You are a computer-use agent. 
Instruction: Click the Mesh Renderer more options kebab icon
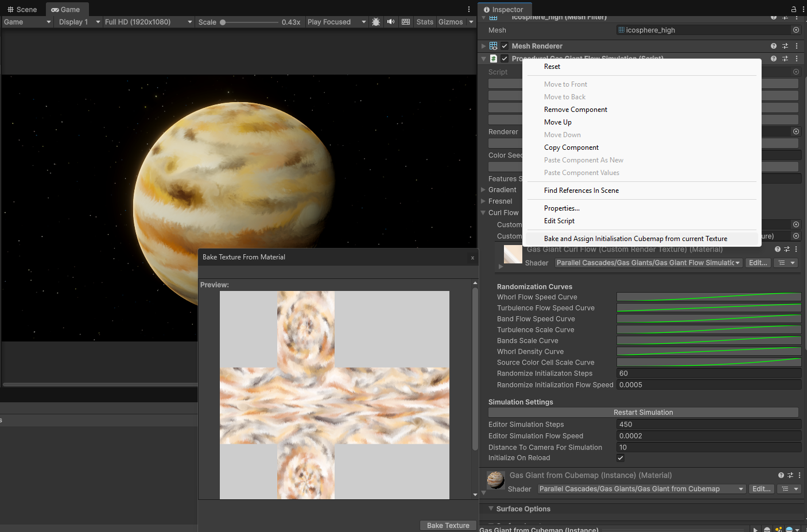[x=796, y=46]
